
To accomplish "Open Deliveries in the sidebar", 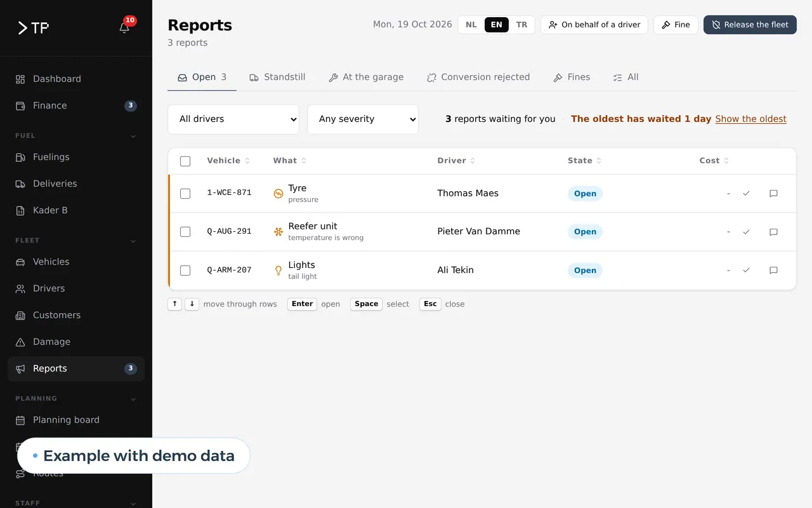I will 76,184.
